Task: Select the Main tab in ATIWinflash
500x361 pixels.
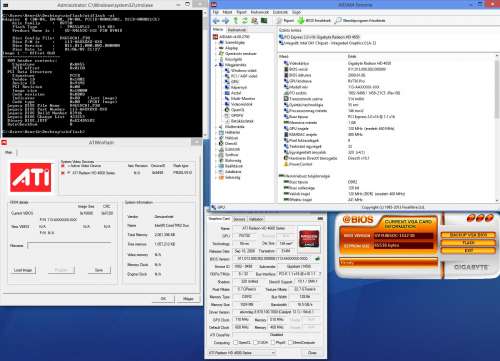Action: 9,152
